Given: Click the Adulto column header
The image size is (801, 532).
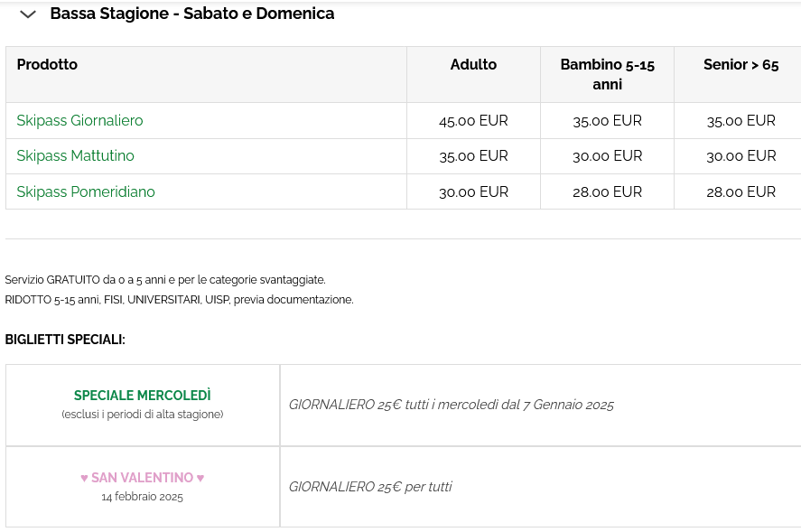Looking at the screenshot, I should tap(473, 64).
